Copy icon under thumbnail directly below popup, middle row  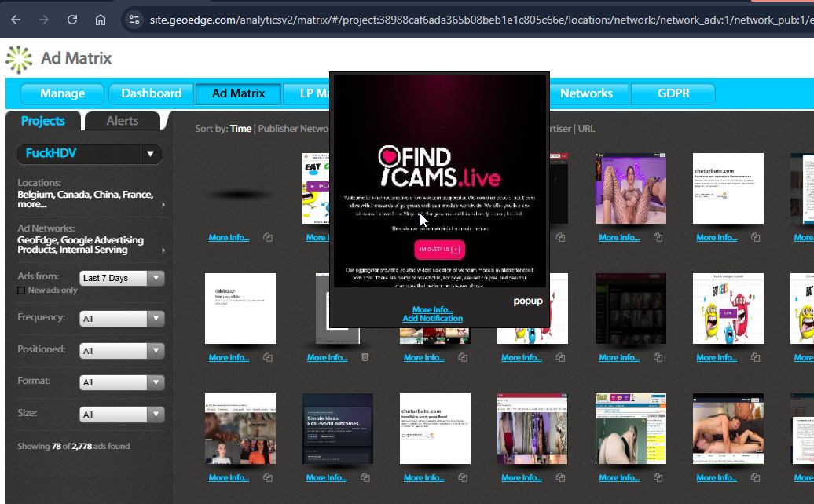click(463, 358)
